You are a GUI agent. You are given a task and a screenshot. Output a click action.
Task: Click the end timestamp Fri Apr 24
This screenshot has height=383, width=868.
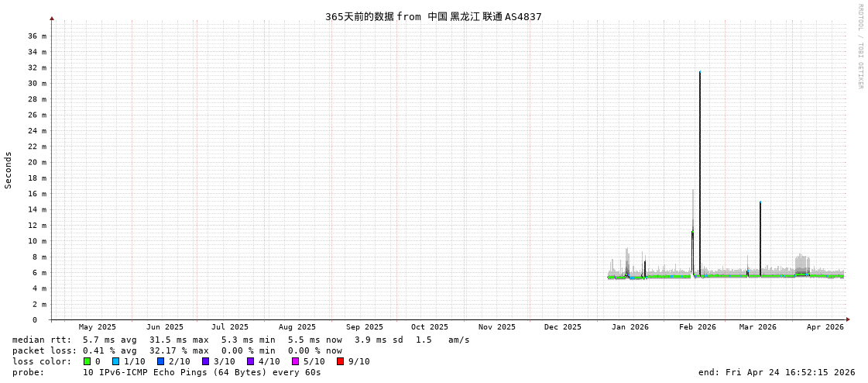pos(776,372)
